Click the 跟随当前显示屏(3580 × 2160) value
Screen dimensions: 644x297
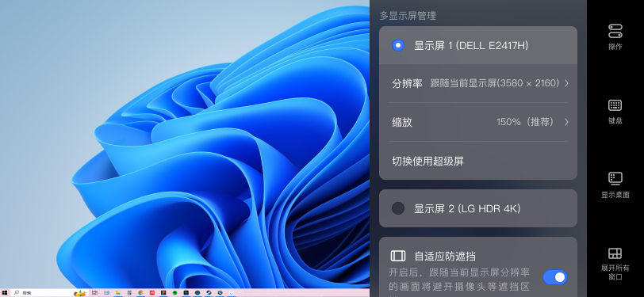coord(495,83)
